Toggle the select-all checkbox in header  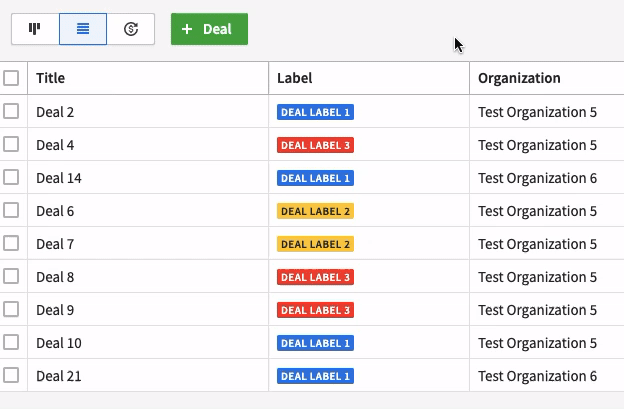pos(11,78)
